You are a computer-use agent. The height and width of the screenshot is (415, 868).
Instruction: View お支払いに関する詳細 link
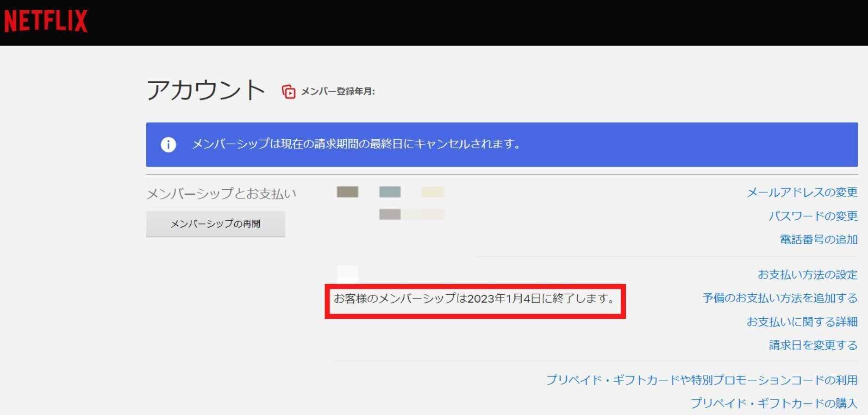coord(802,322)
